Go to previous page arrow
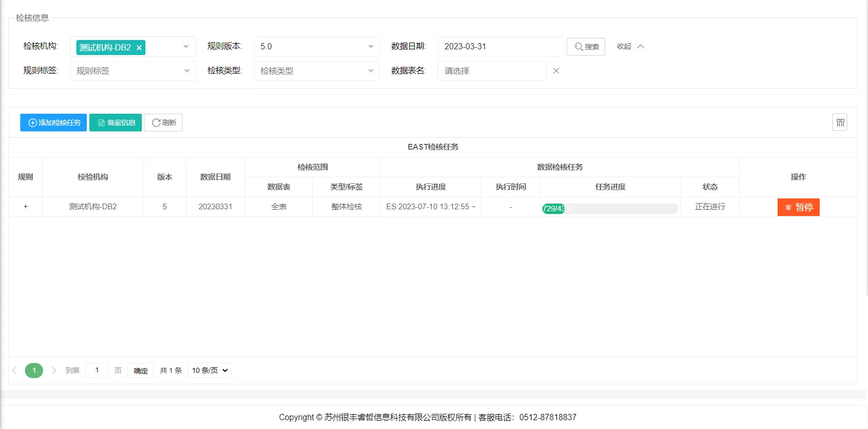The width and height of the screenshot is (868, 429). coord(15,370)
